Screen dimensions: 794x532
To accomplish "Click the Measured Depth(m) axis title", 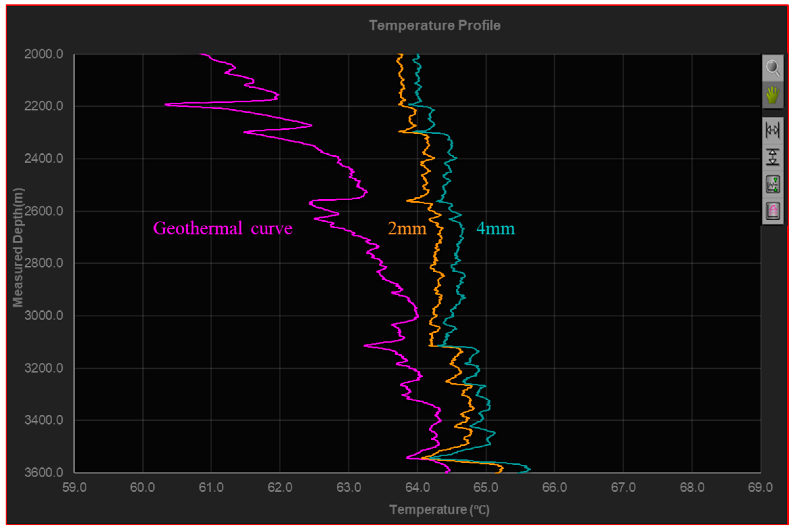I will (x=18, y=248).
